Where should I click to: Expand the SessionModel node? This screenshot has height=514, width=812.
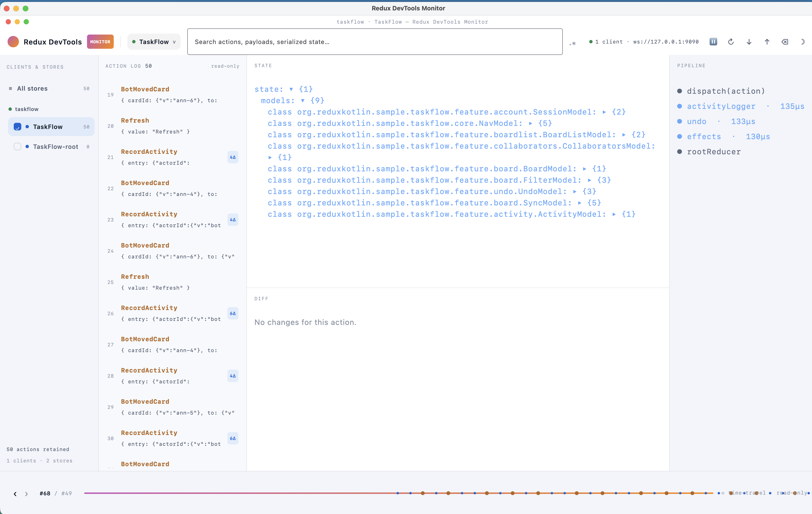pyautogui.click(x=604, y=112)
